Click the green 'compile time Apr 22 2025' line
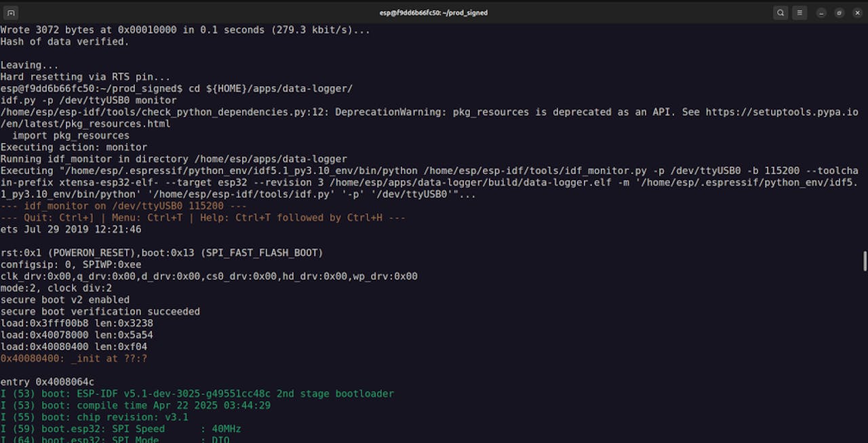The image size is (868, 443). [x=136, y=405]
